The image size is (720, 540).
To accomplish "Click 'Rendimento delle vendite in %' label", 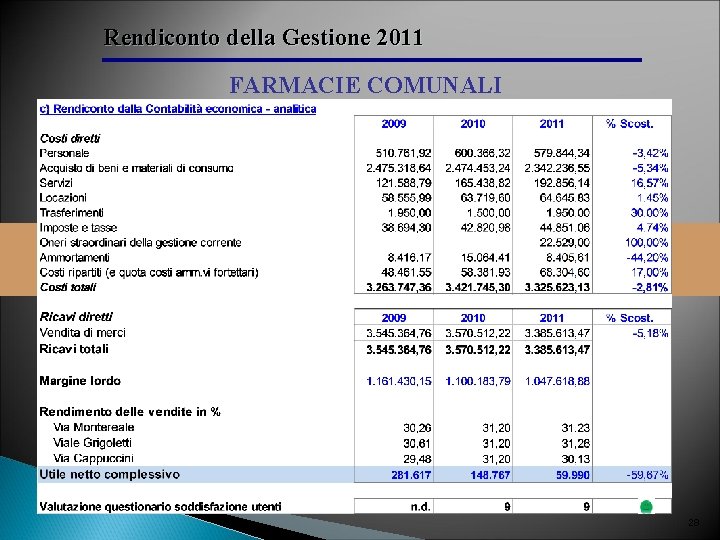I will coord(130,411).
